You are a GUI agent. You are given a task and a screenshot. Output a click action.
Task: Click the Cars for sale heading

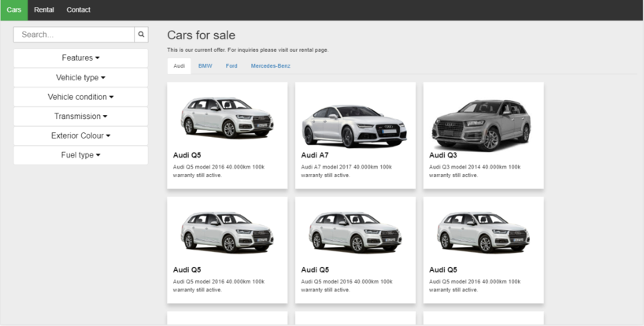tap(202, 35)
